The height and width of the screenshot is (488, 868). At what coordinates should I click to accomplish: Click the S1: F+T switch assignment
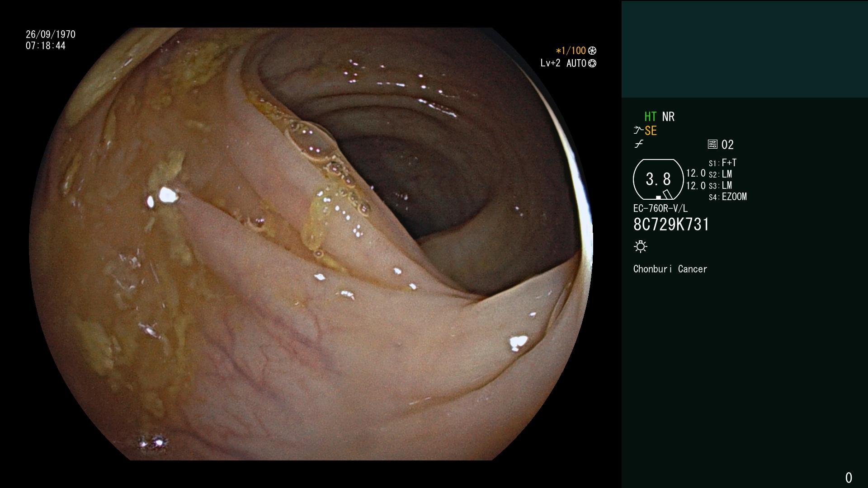(x=722, y=163)
